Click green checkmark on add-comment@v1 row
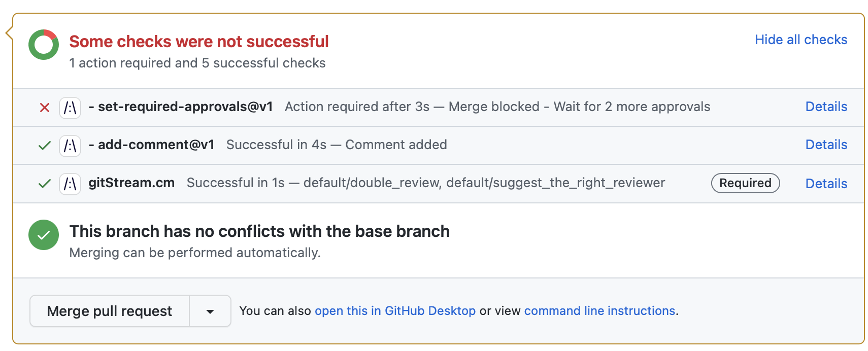Viewport: 868px width, 351px height. [45, 146]
